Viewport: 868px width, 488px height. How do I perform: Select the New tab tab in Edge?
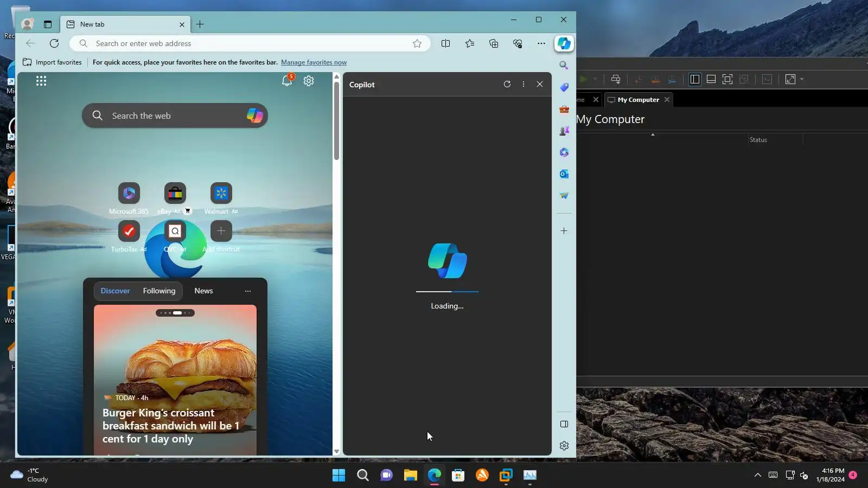[x=126, y=24]
